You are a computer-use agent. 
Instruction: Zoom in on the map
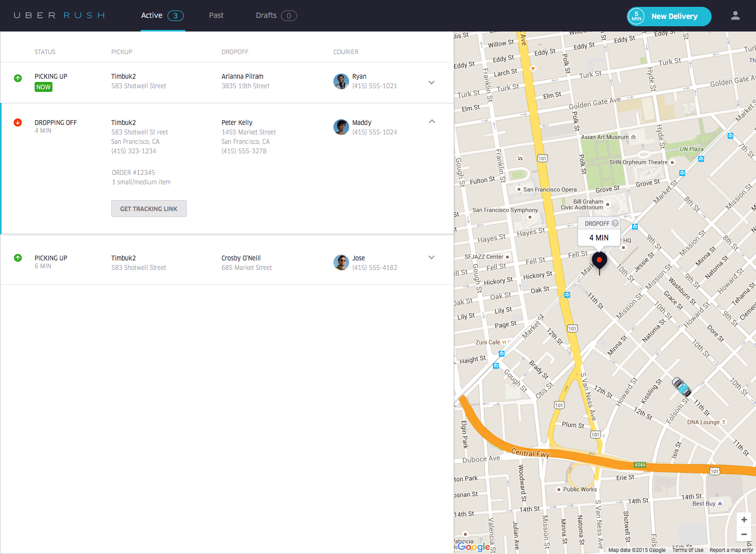tap(744, 520)
